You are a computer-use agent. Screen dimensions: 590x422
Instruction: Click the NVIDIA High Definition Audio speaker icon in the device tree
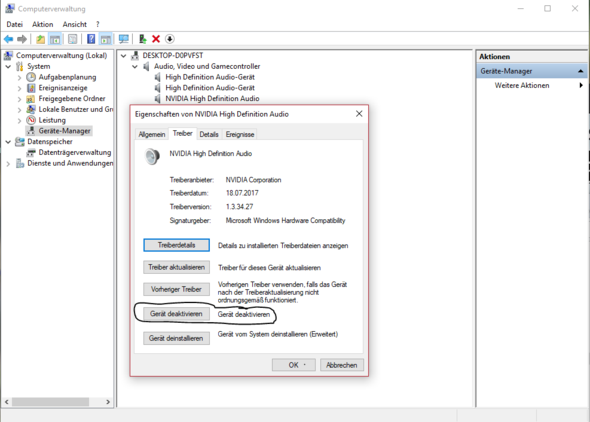[158, 99]
